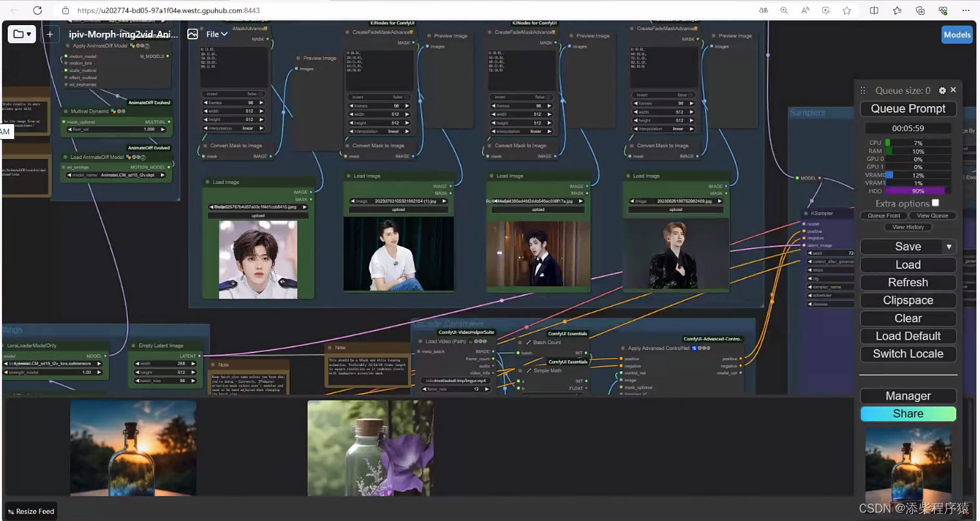Open the ComfyUI Manager
The image size is (980, 521).
pos(908,396)
